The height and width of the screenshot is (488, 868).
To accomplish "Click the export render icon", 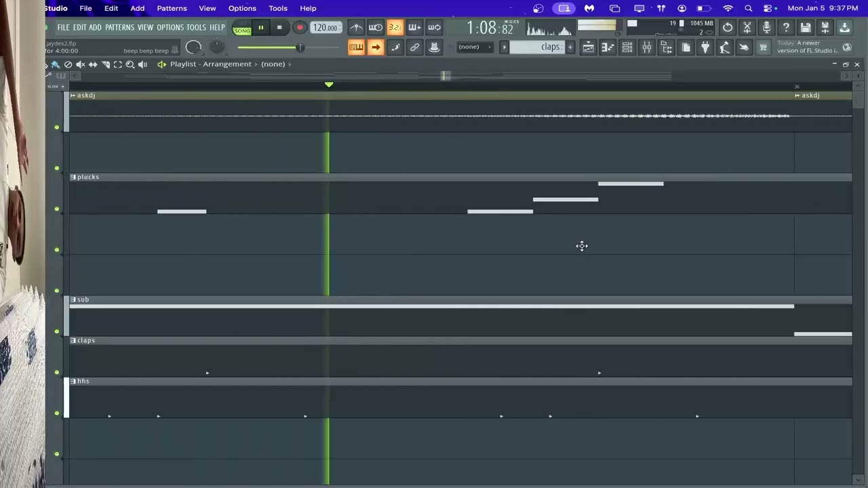I will click(x=825, y=27).
